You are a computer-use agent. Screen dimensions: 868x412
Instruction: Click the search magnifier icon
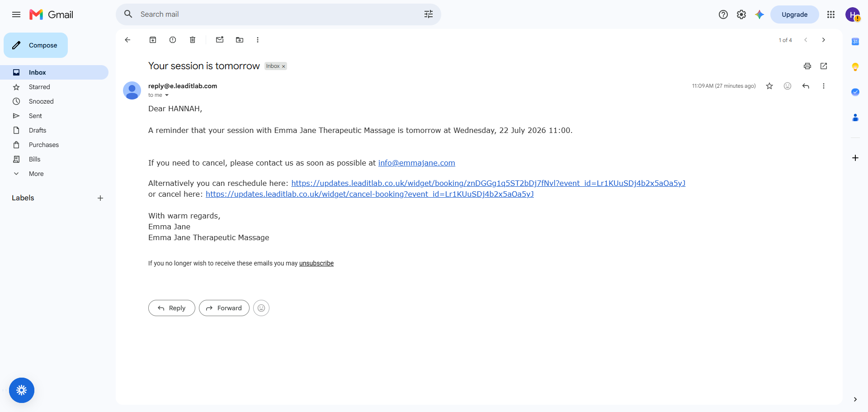pyautogui.click(x=128, y=14)
